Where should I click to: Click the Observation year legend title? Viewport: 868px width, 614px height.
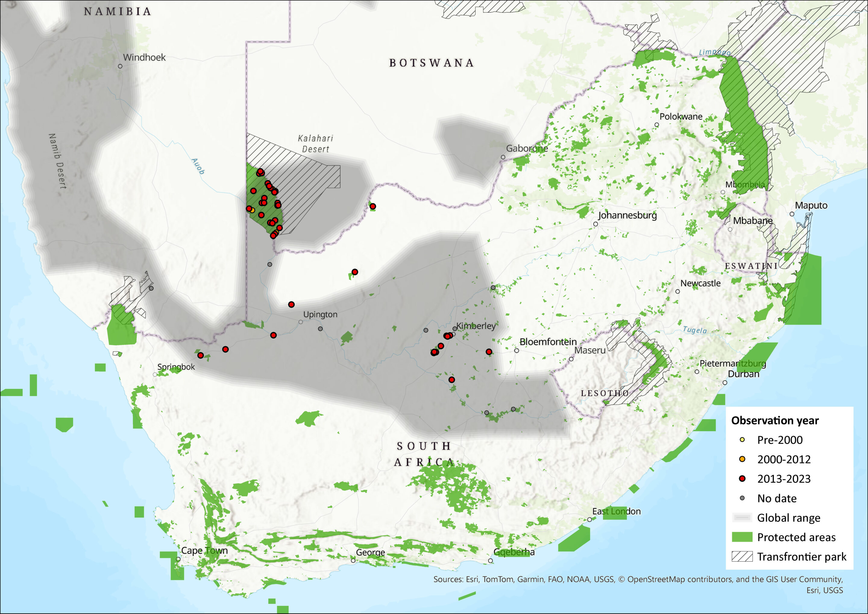tap(775, 420)
